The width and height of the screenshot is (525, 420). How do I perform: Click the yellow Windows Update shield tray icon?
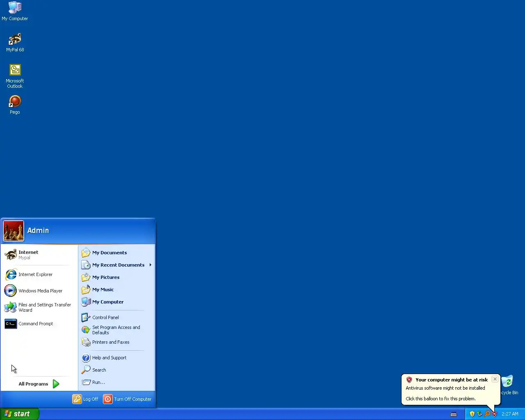[x=472, y=414]
